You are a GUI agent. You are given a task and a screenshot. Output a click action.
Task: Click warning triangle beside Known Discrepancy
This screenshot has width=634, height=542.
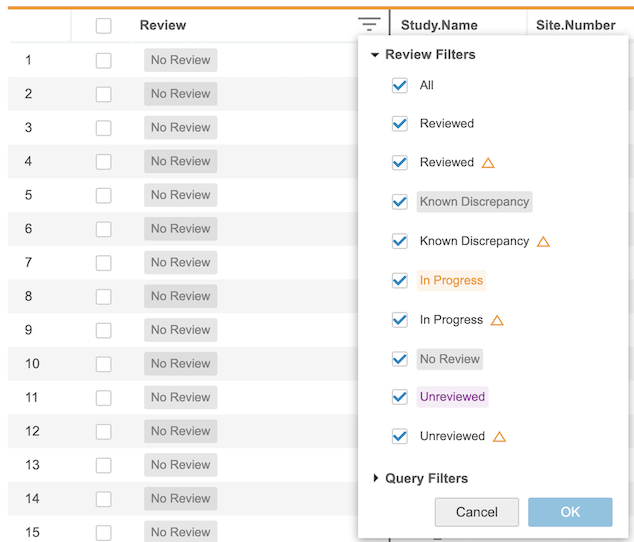(x=543, y=242)
